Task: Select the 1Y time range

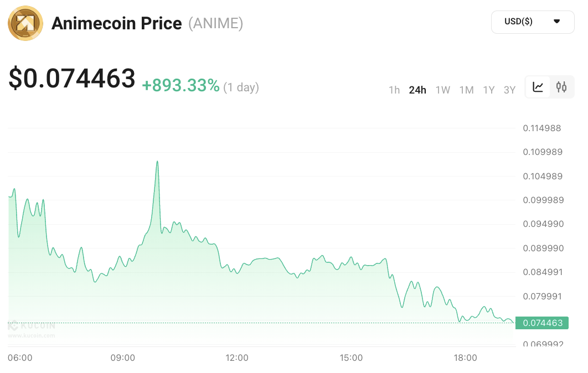Action: (x=488, y=90)
